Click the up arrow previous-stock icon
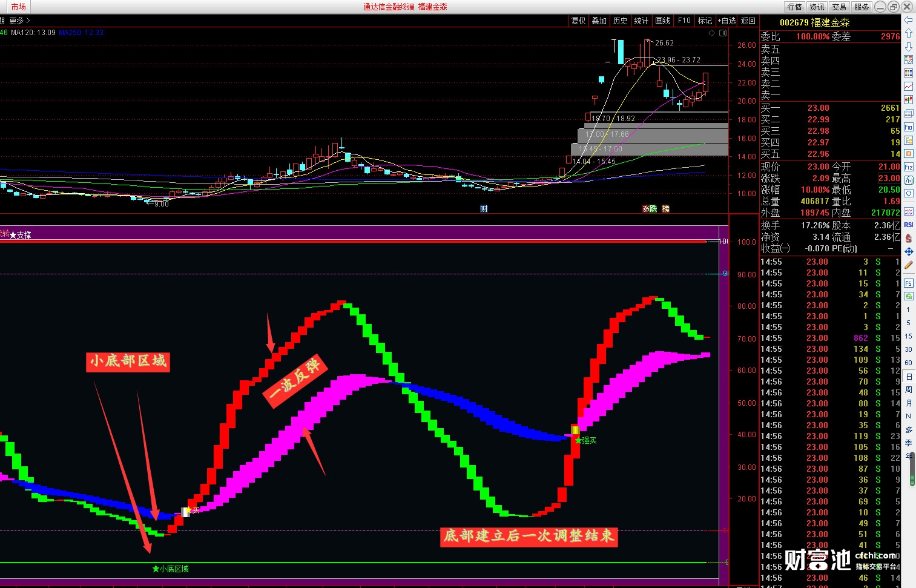The width and height of the screenshot is (916, 588). [x=908, y=33]
